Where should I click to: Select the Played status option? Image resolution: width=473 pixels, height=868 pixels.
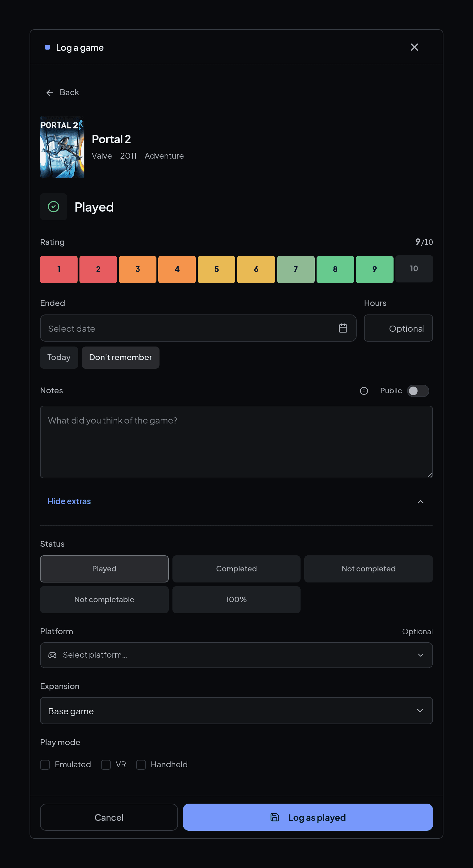point(104,569)
